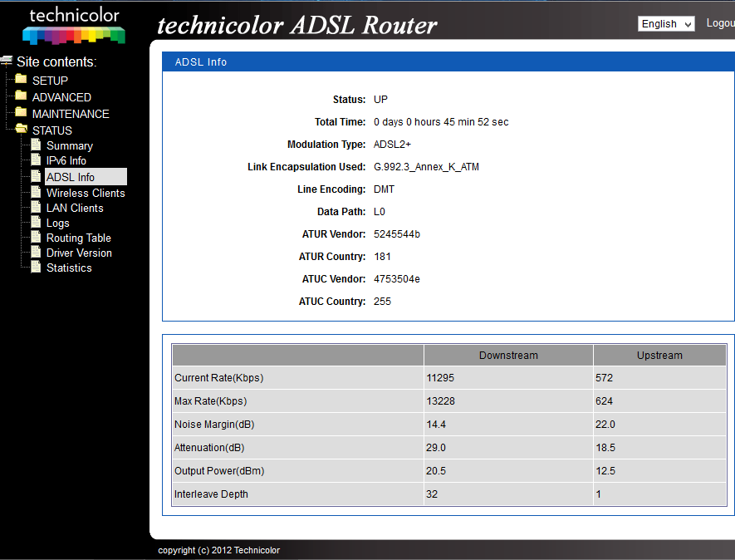Click the ADSL Info page icon
Screen dimensions: 735x560
(x=36, y=176)
